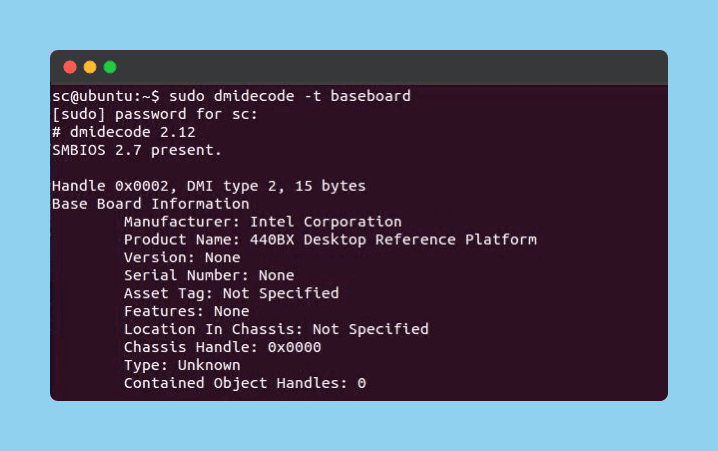The height and width of the screenshot is (451, 718).
Task: Click the 'Chassis Handle: 0x0000' line
Action: pyautogui.click(x=222, y=348)
